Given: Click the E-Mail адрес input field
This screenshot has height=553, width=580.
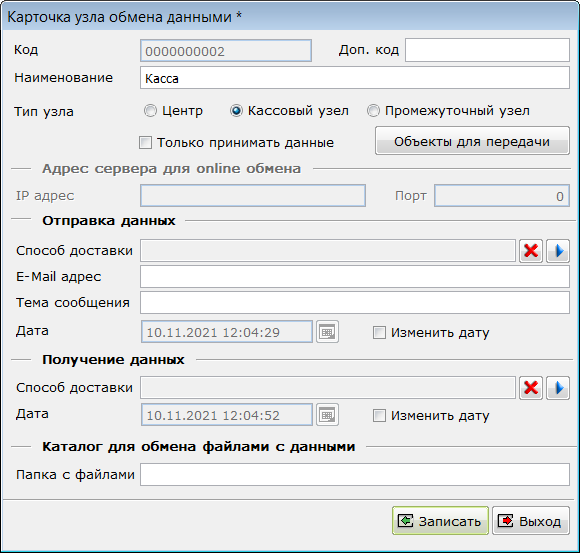Looking at the screenshot, I should coord(355,277).
